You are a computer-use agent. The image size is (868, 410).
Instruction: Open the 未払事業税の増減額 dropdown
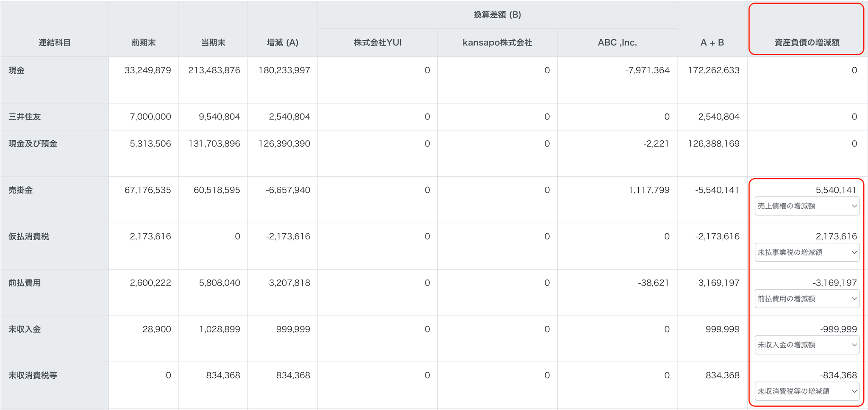(807, 252)
